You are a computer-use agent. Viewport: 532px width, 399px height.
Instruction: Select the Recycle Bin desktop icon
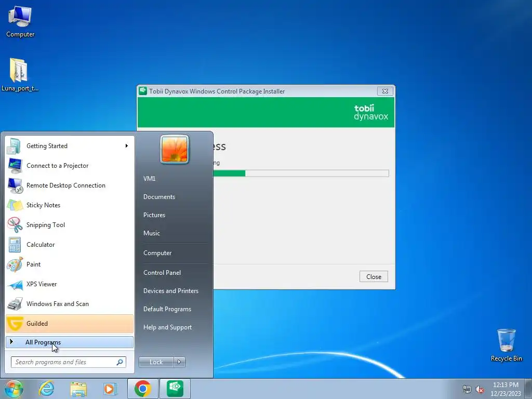tap(506, 345)
